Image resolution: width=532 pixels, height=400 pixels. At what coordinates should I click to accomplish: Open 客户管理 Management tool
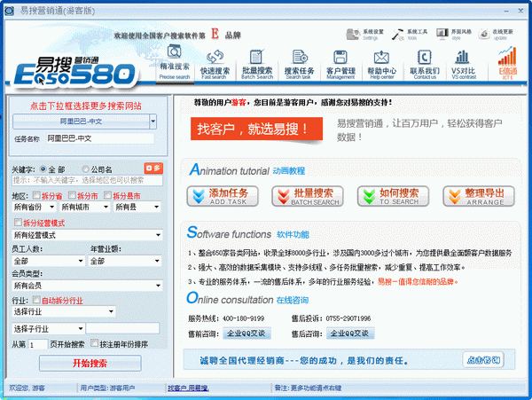click(340, 65)
